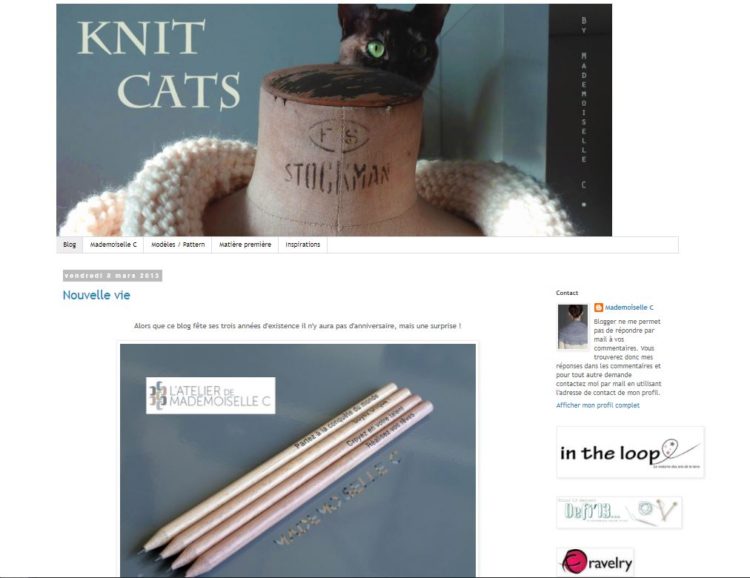Viewport: 750px width, 578px height.
Task: Open the Blog tab
Action: click(69, 245)
